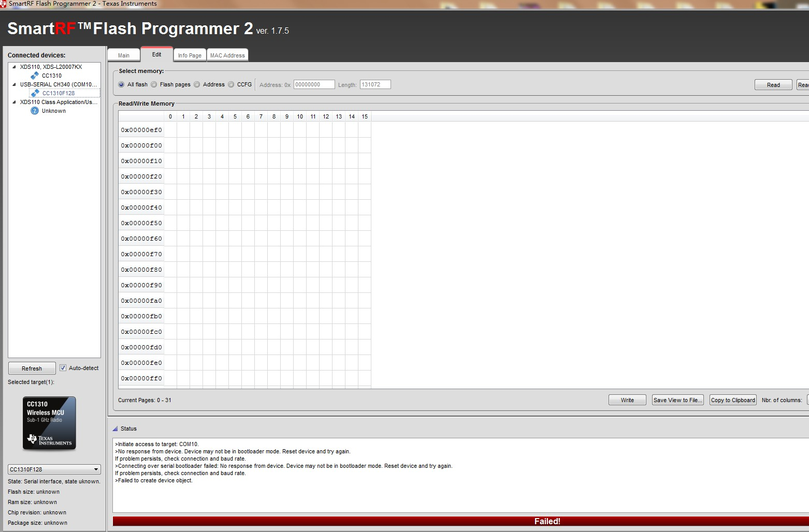Click column header 7 in memory table
The image size is (809, 532).
tap(261, 116)
